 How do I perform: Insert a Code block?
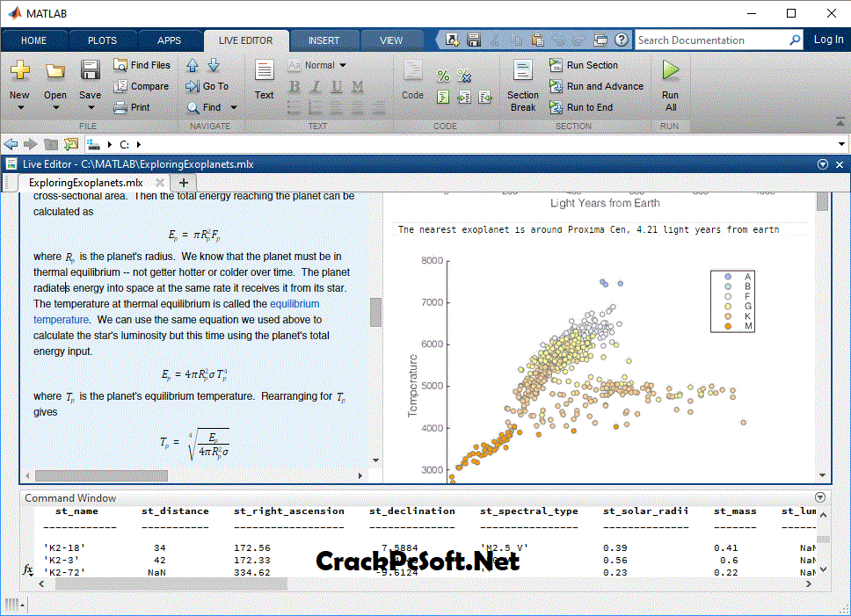(x=412, y=80)
